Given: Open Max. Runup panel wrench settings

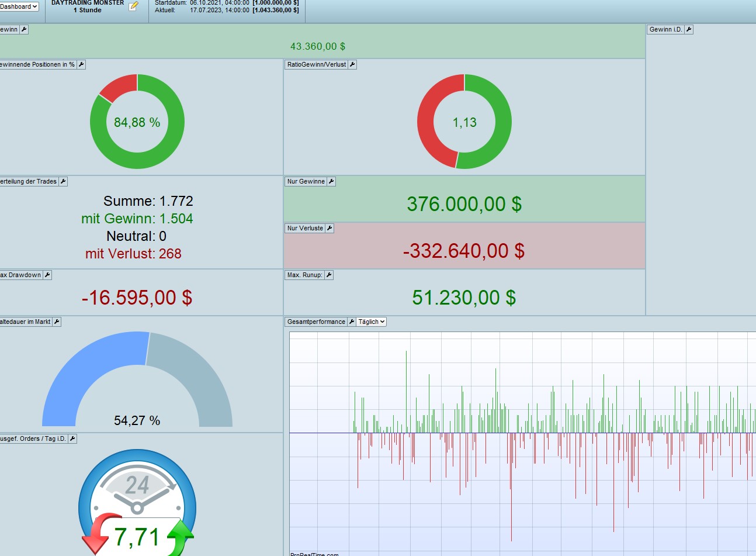Looking at the screenshot, I should (329, 275).
